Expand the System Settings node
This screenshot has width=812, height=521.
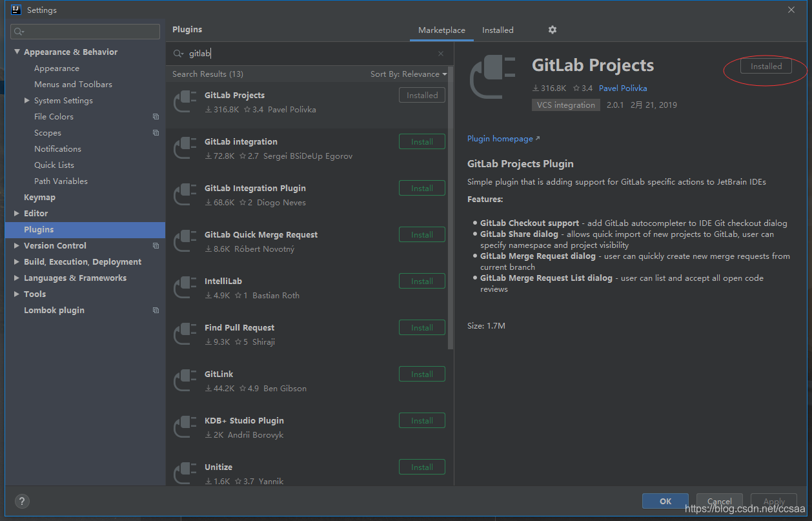click(x=27, y=101)
